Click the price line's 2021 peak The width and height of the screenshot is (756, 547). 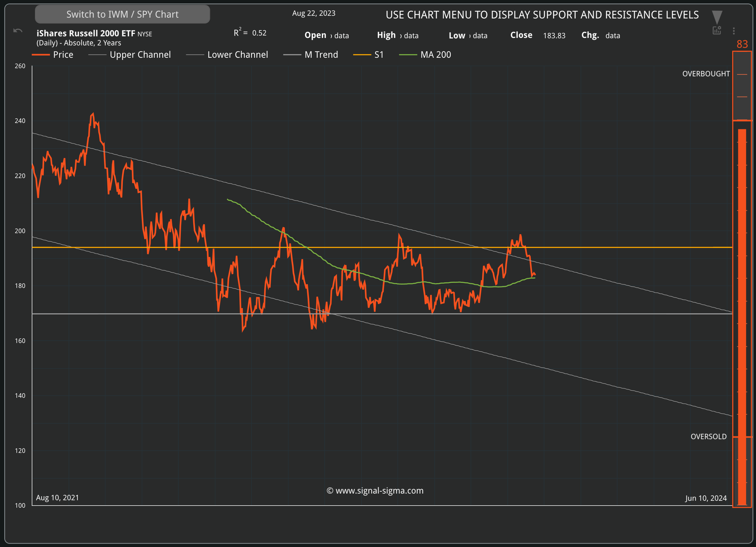pyautogui.click(x=93, y=114)
